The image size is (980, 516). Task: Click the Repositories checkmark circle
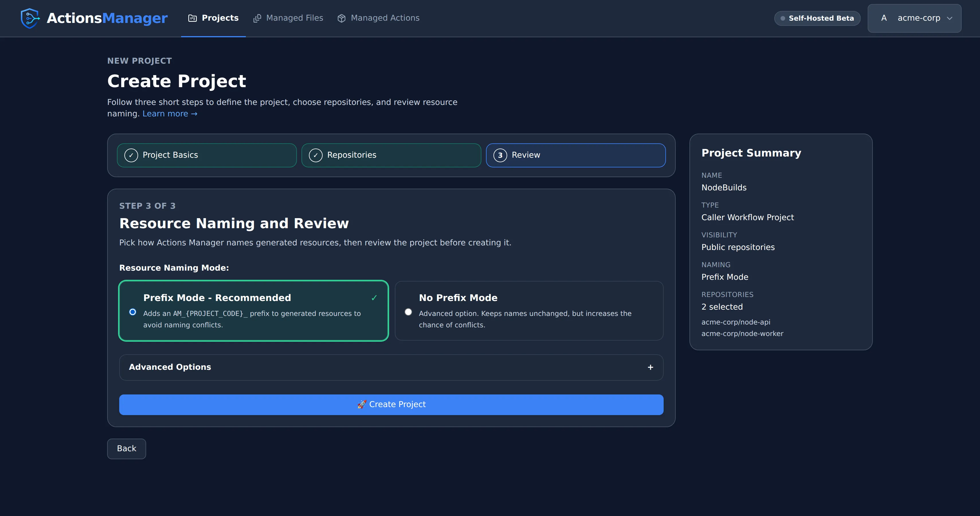point(316,155)
